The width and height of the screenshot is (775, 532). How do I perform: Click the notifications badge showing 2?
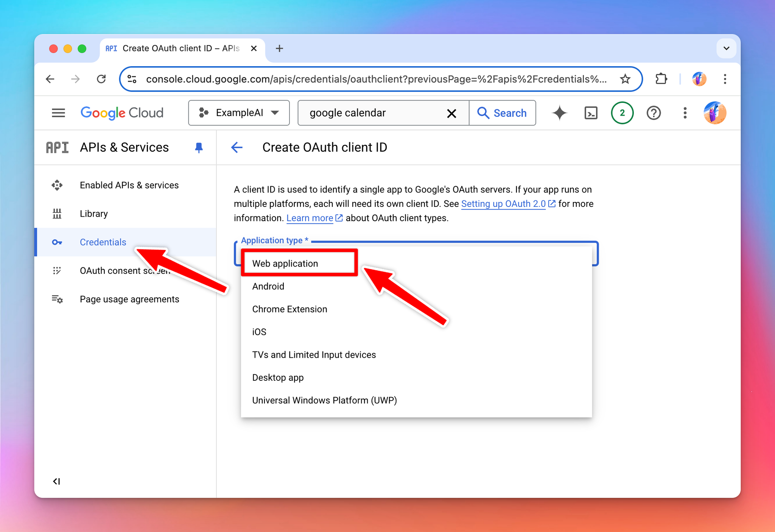pos(622,113)
